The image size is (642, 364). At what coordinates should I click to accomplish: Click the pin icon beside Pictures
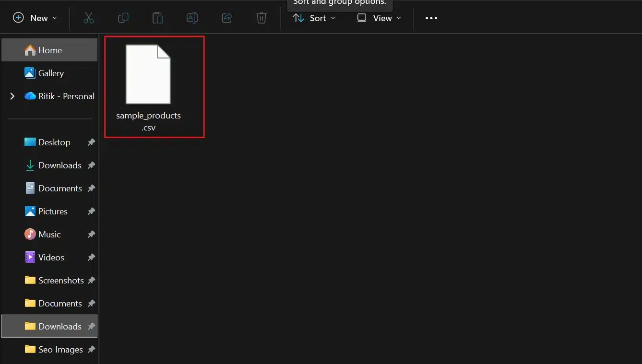pyautogui.click(x=91, y=211)
